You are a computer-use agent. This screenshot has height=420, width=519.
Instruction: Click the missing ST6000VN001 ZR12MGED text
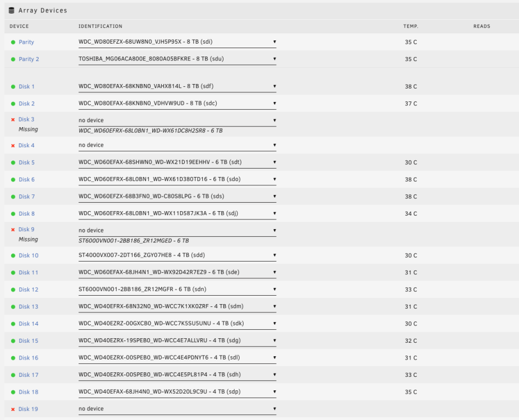click(134, 241)
